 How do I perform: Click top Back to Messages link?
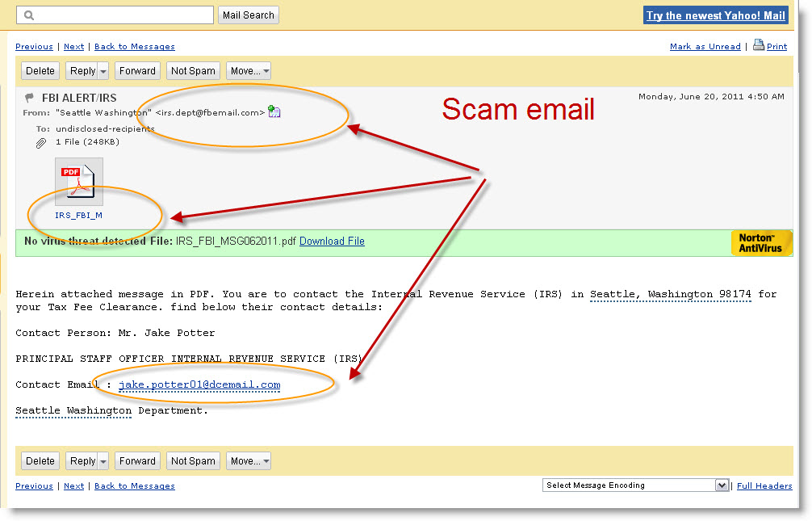tap(135, 47)
